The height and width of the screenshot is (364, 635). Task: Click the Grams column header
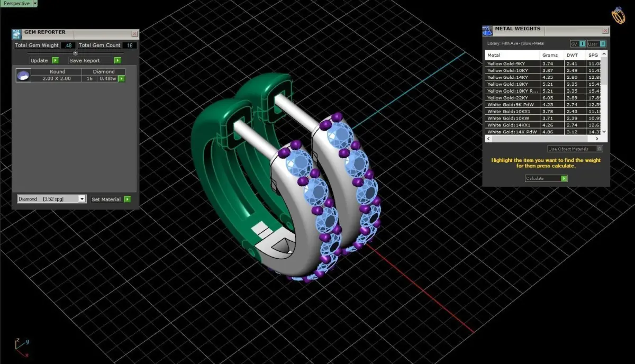552,55
